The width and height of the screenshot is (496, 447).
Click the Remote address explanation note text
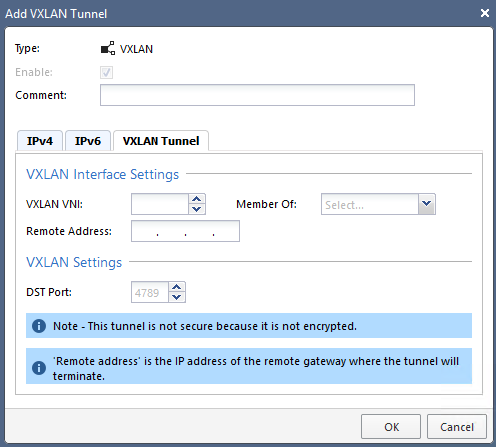tap(256, 368)
